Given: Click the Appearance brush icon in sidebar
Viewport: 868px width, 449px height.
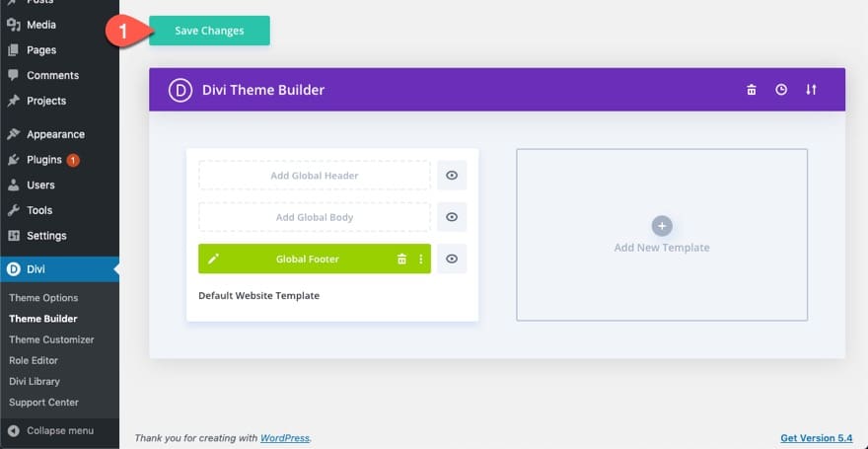Looking at the screenshot, I should (x=14, y=134).
